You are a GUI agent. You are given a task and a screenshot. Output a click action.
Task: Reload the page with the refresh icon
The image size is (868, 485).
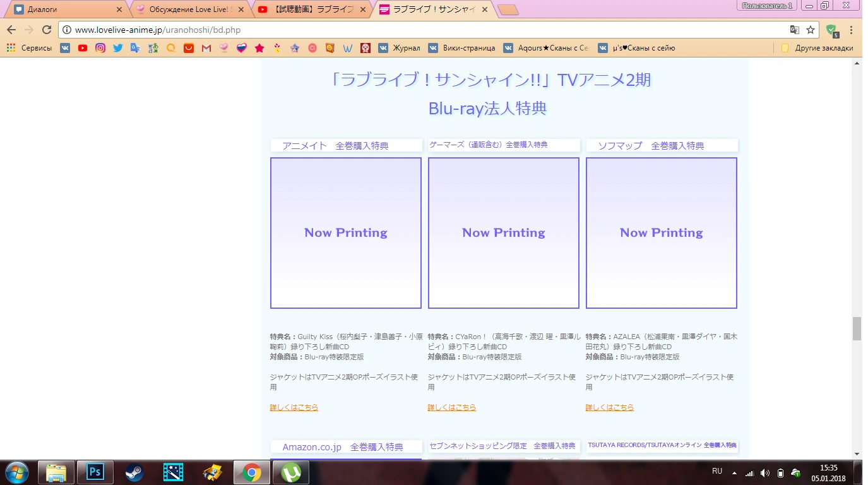coord(46,30)
